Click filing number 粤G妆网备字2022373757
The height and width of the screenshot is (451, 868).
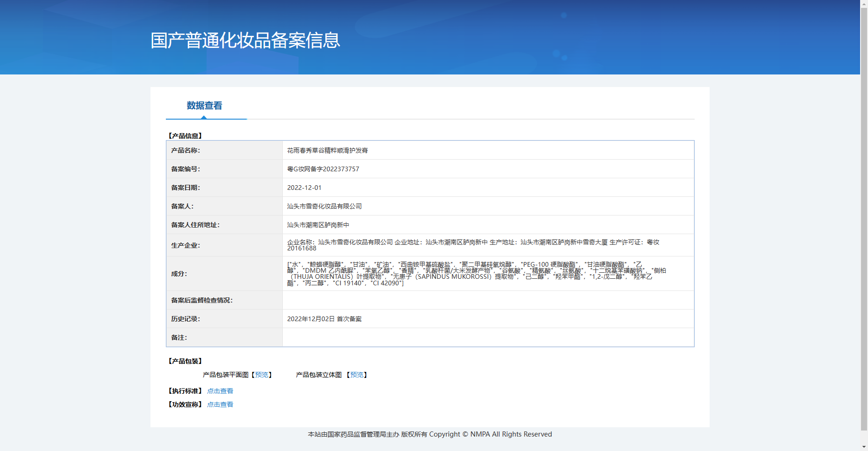(x=323, y=169)
